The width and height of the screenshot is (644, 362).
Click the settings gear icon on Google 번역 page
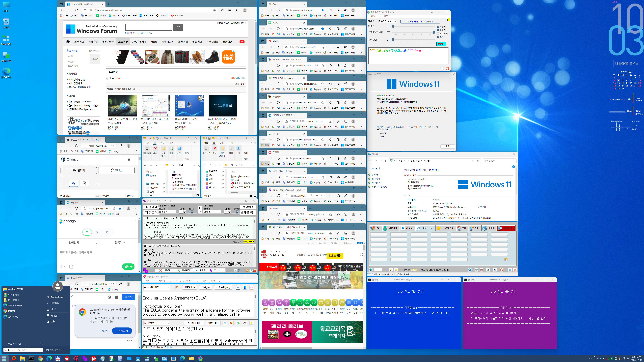pyautogui.click(x=109, y=297)
